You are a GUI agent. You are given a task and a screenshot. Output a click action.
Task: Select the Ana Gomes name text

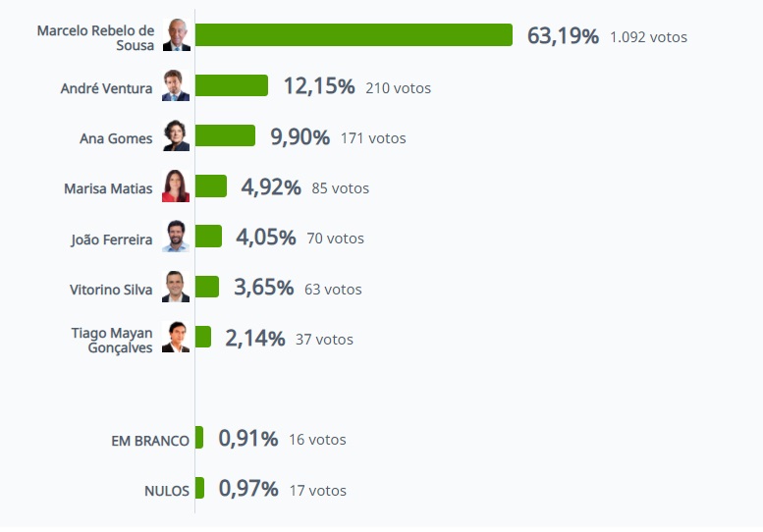[116, 138]
